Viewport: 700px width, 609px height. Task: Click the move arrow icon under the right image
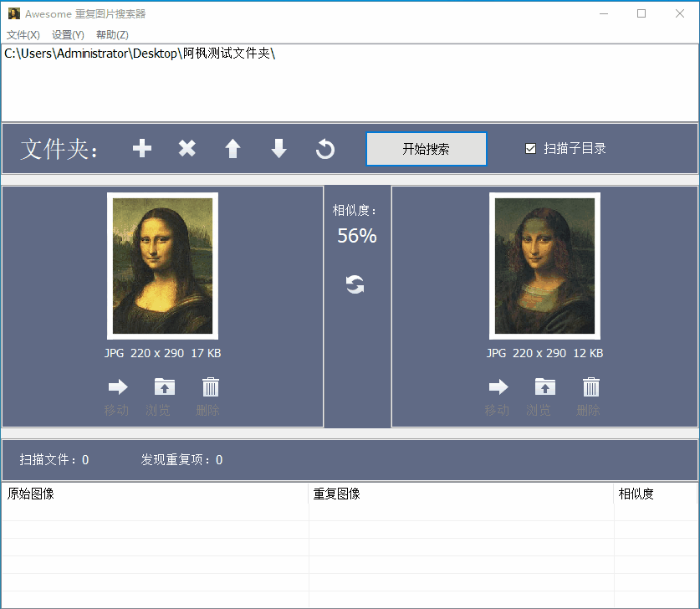498,386
